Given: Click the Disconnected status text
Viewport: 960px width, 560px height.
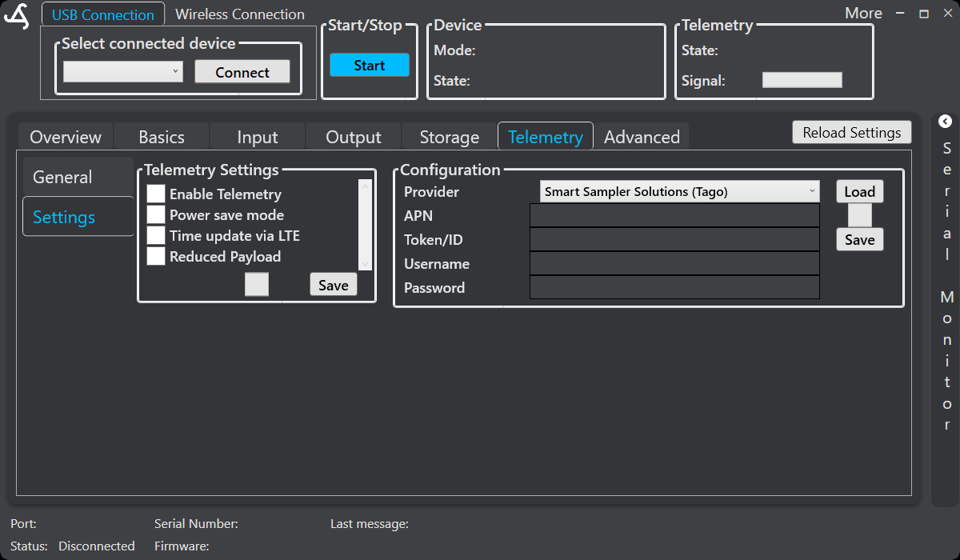Looking at the screenshot, I should coord(97,546).
